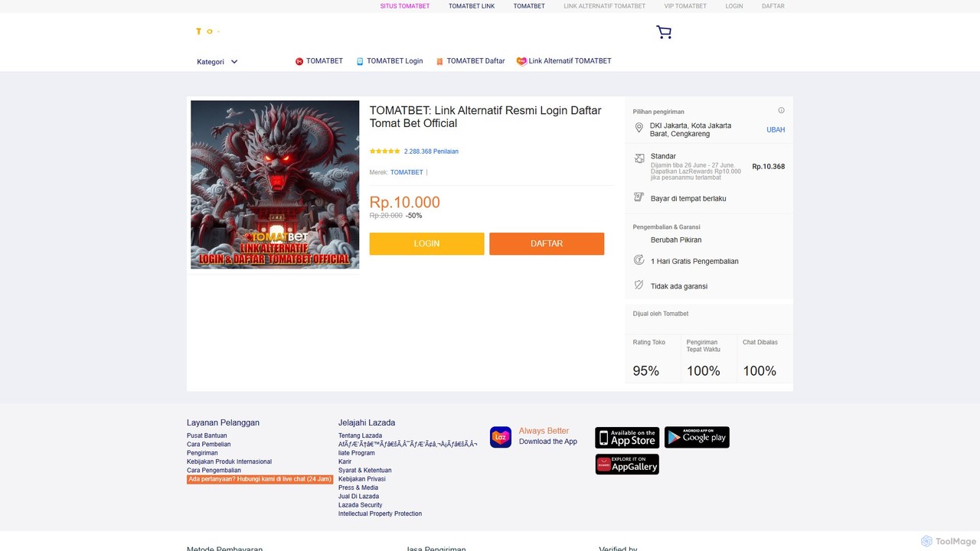980x551 pixels.
Task: Click the yellow LOGIN button
Action: [427, 243]
